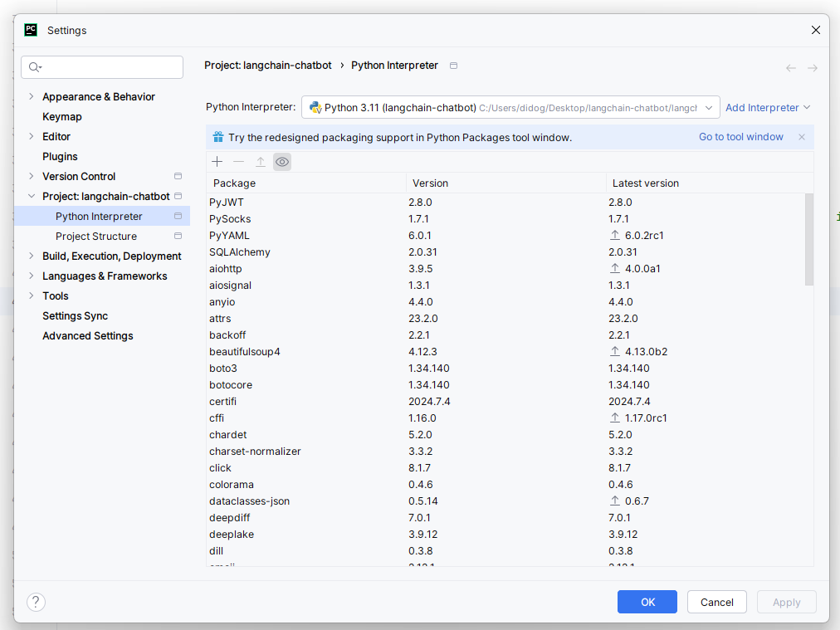The image size is (840, 630).
Task: Install a new package using the plus icon
Action: (217, 161)
